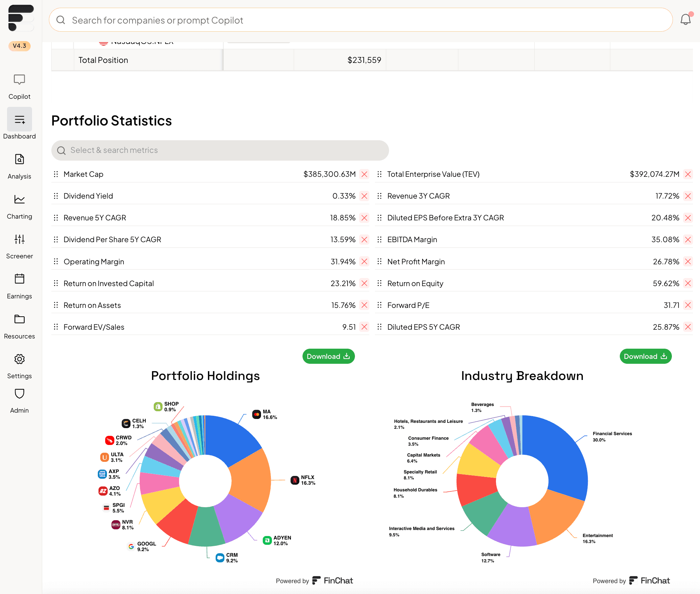Screen dimensions: 700x594
Task: Remove the Return on Equity metric
Action: point(688,283)
